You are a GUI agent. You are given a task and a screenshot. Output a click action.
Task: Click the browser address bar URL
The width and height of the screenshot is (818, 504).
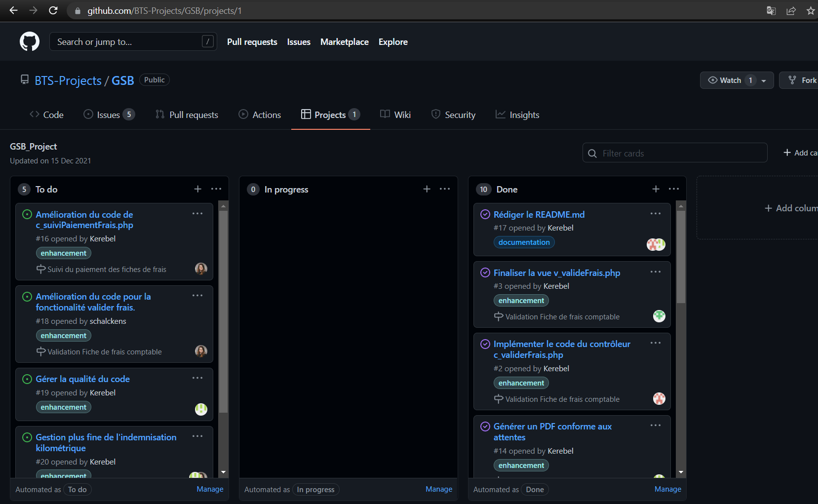coord(164,11)
